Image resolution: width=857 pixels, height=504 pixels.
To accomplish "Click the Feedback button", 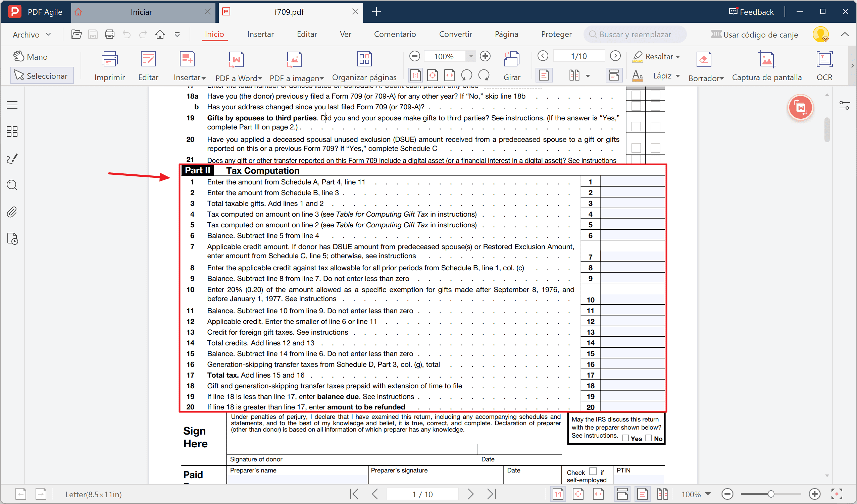I will pyautogui.click(x=751, y=12).
